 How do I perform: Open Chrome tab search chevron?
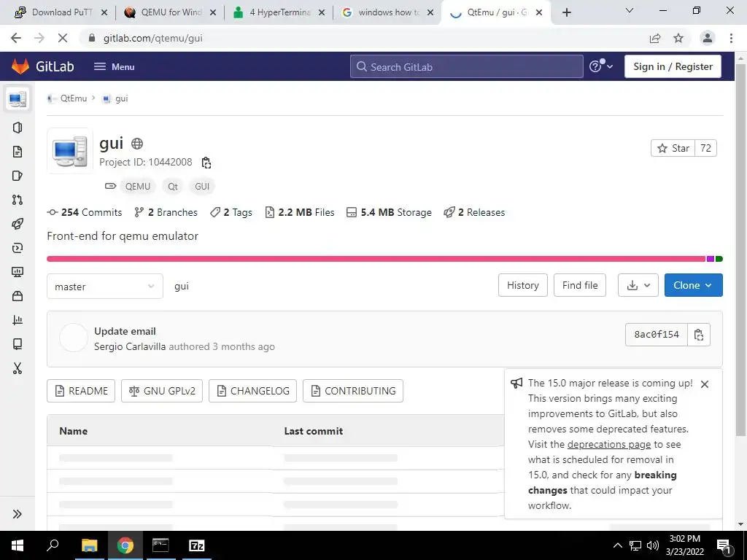point(630,10)
